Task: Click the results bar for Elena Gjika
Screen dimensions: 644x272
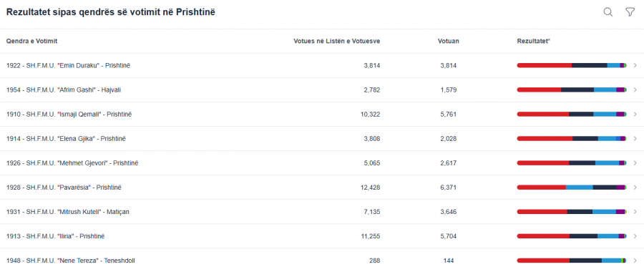Action: (572, 138)
